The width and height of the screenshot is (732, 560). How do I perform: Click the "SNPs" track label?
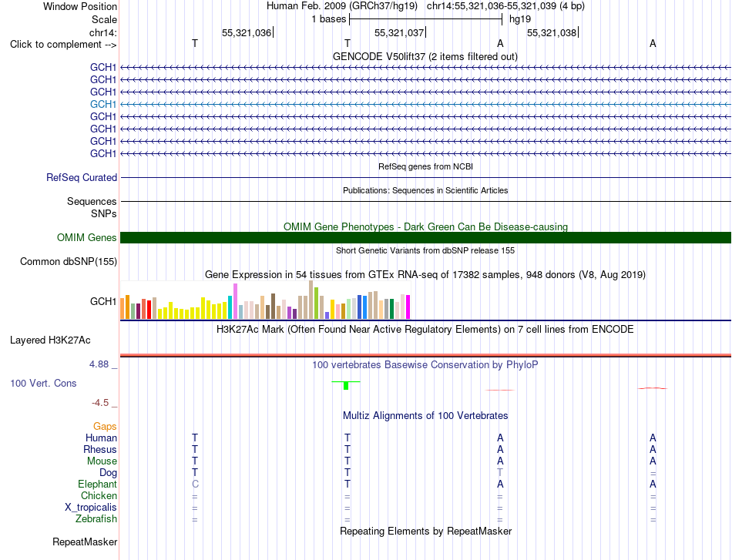104,213
